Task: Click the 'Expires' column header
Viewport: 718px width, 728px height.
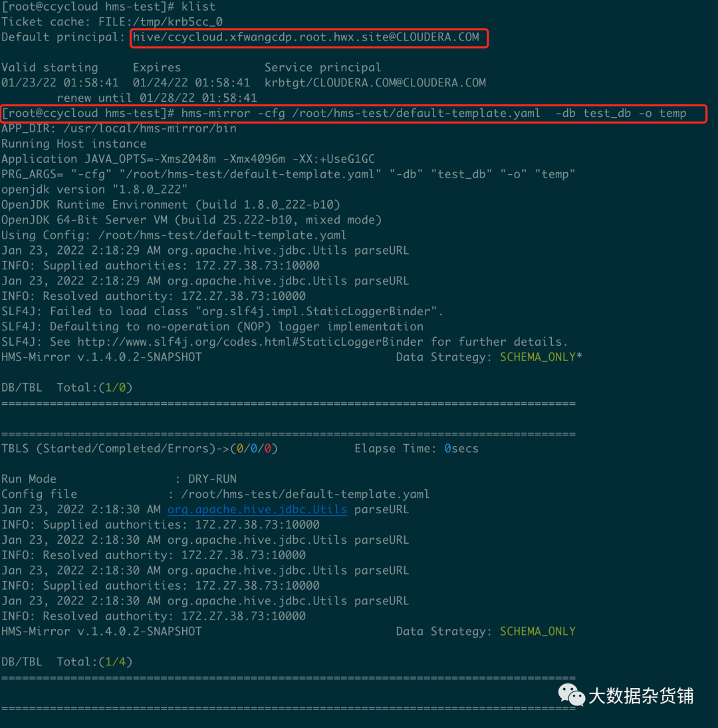Action: pyautogui.click(x=157, y=68)
